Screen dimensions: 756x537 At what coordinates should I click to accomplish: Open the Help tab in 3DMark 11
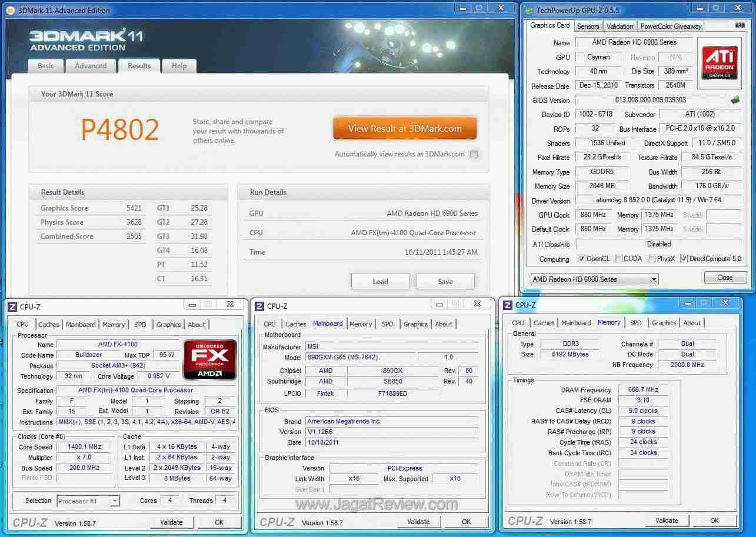[x=179, y=66]
